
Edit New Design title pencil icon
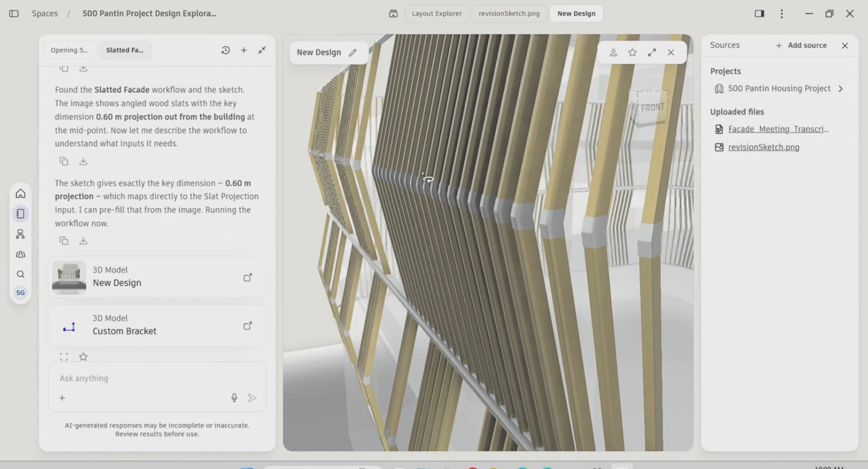(352, 52)
